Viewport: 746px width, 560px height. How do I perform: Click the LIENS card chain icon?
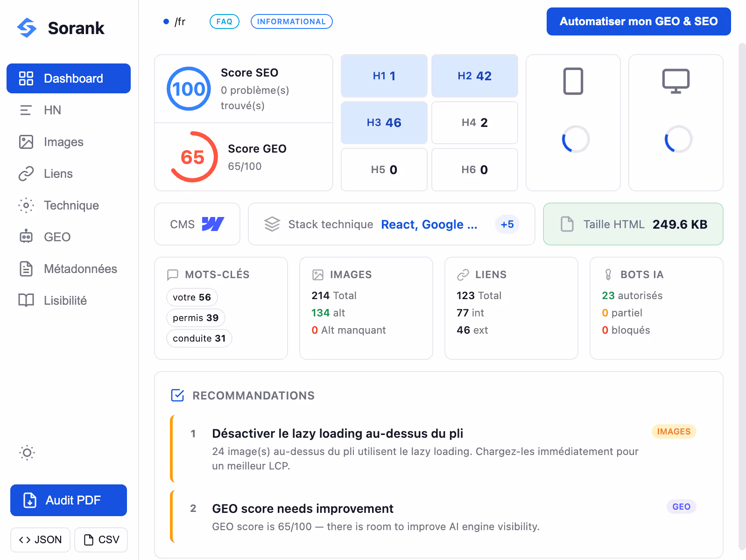[x=463, y=275]
